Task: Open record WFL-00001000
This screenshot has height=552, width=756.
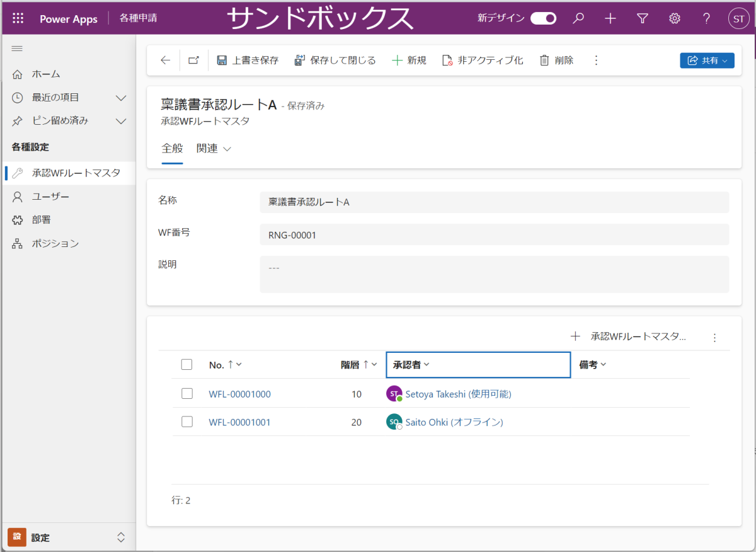Action: click(x=239, y=393)
